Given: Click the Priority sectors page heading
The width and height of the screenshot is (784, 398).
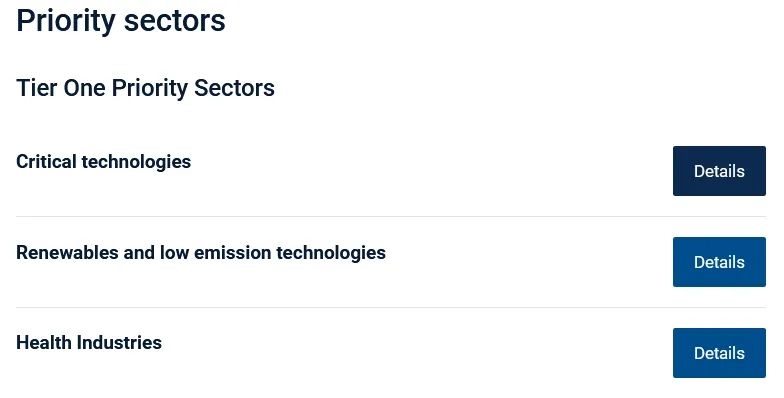Looking at the screenshot, I should pos(120,20).
